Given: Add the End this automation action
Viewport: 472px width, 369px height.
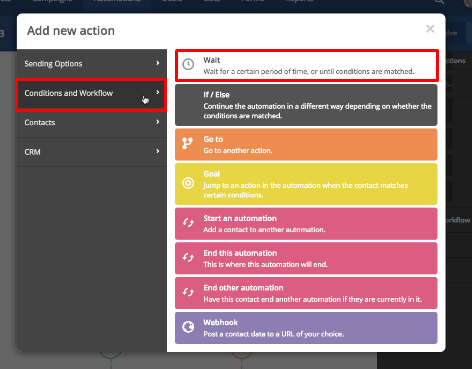Looking at the screenshot, I should pos(306,258).
